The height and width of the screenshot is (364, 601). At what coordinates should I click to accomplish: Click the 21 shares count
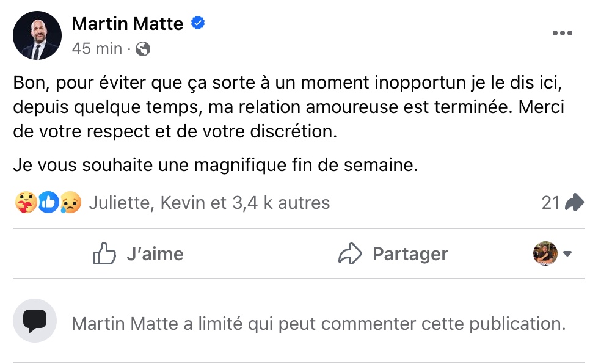click(x=550, y=202)
